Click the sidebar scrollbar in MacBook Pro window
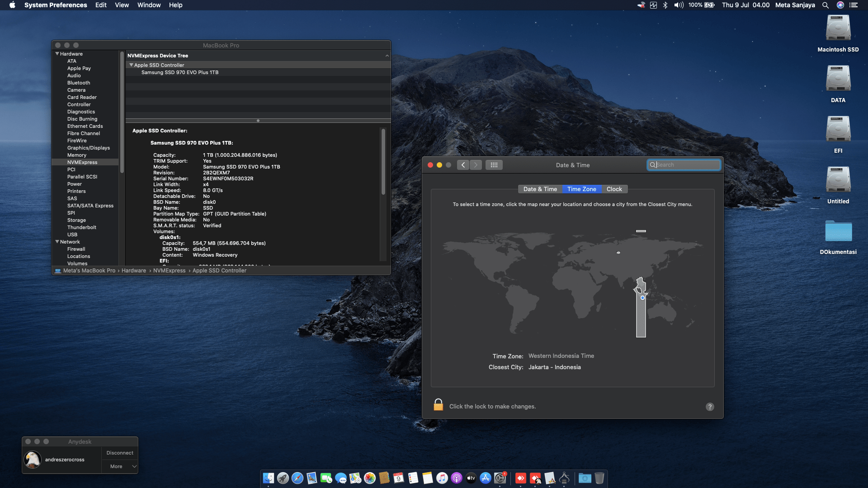868x488 pixels. coord(122,113)
